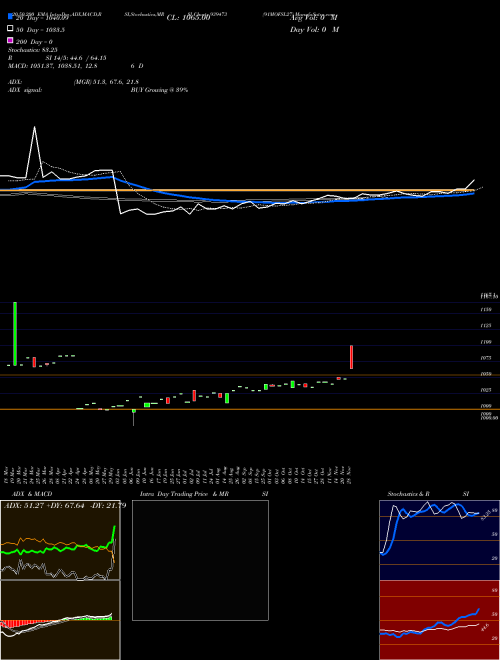Click the 'ADX & MACD' panel title

point(32,494)
